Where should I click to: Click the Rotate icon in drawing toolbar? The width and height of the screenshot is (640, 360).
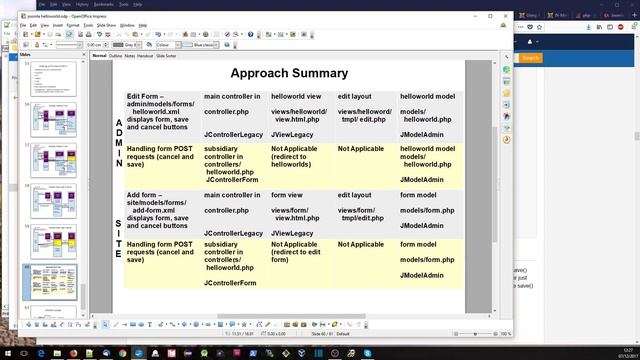(x=314, y=324)
